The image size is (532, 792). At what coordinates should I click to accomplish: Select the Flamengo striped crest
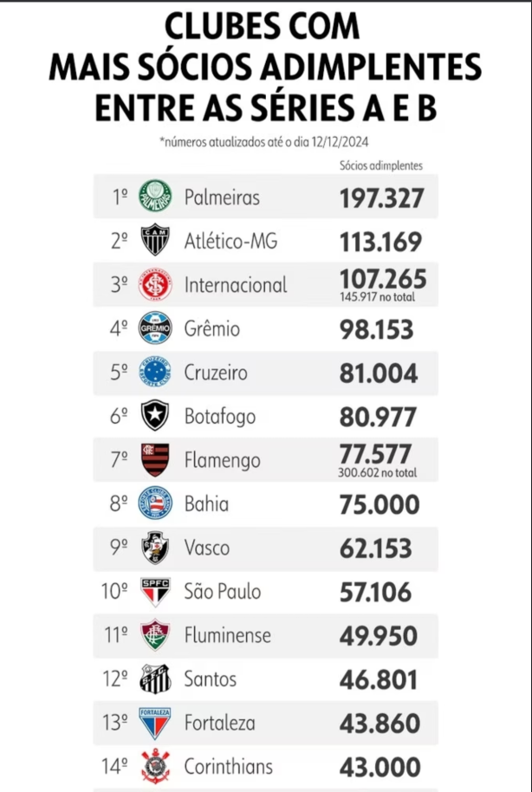[x=155, y=459]
